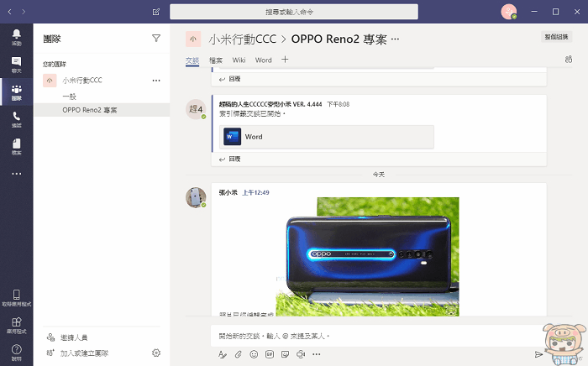Switch to the 檔案 tab
The width and height of the screenshot is (588, 366).
tap(216, 60)
